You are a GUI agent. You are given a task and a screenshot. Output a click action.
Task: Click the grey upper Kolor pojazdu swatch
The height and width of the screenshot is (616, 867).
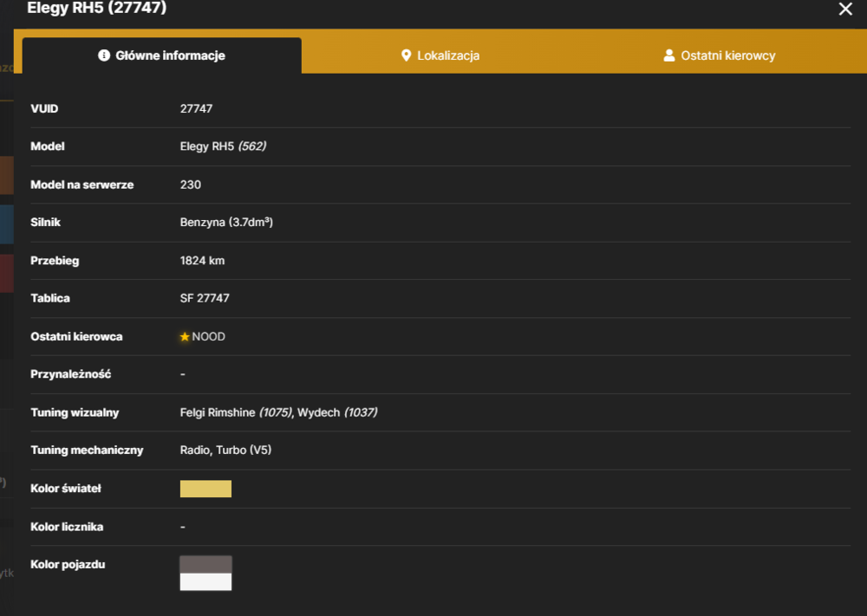[205, 565]
